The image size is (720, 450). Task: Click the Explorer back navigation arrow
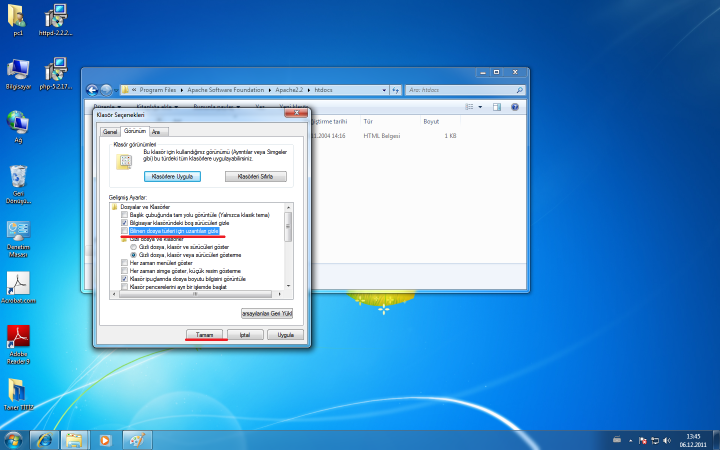(x=92, y=90)
